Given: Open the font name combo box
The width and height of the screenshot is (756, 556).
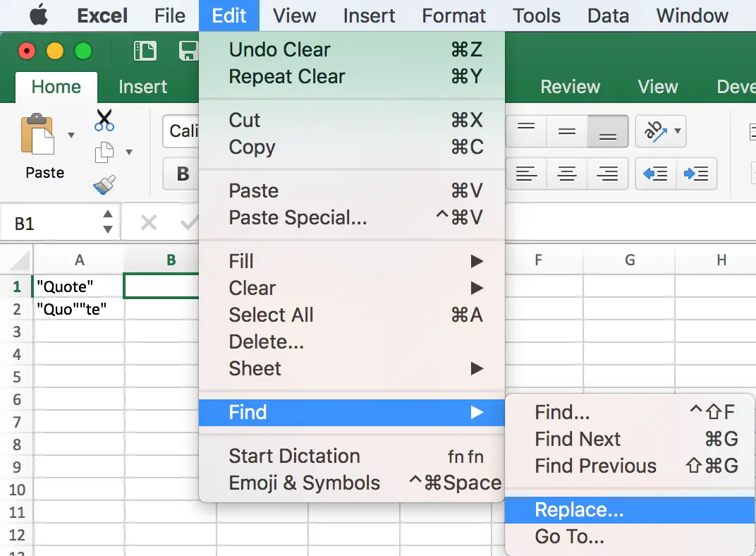Looking at the screenshot, I should point(181,131).
